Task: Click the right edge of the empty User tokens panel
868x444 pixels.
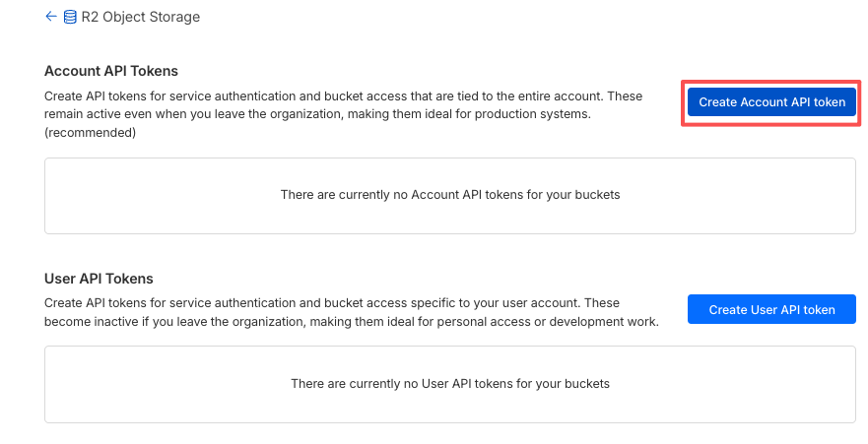Action: (x=853, y=383)
